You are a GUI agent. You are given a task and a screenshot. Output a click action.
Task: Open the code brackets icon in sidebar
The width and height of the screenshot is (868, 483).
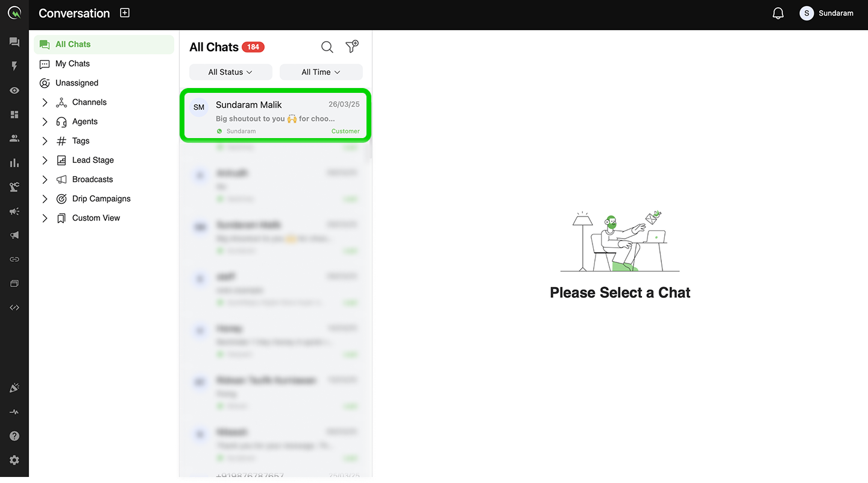click(14, 308)
